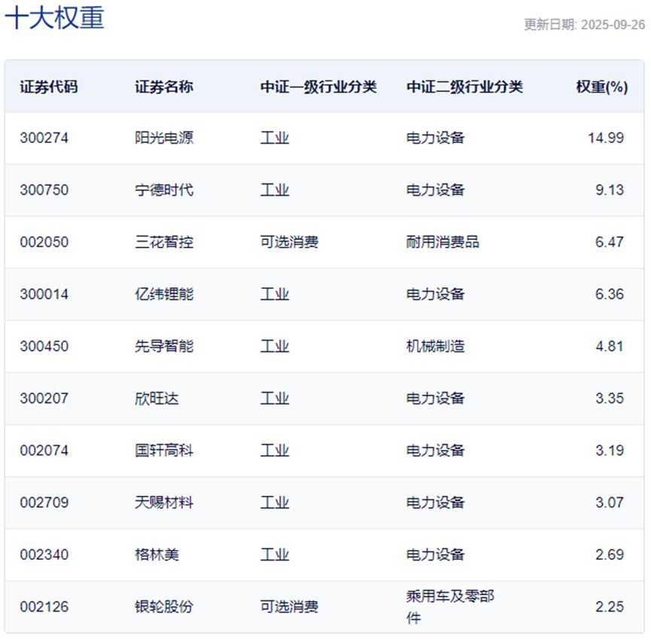Click 工业 in the 天赐材料 row
The width and height of the screenshot is (651, 644).
[x=275, y=503]
